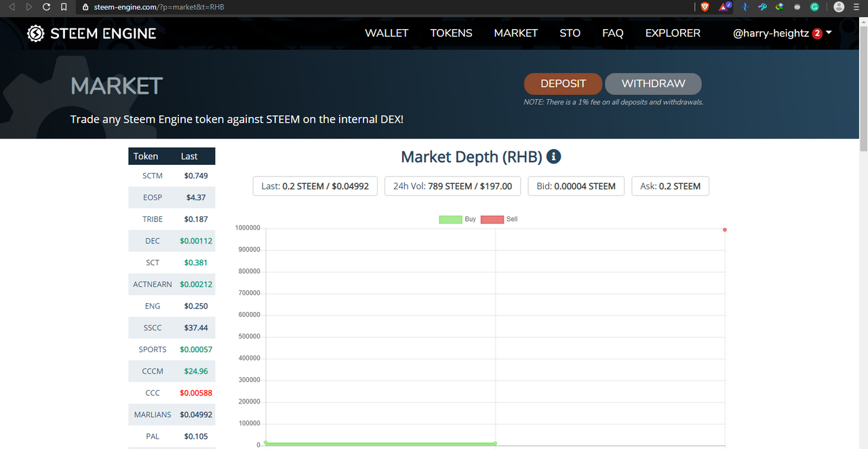Viewport: 868px width, 449px height.
Task: Open the browser profile avatar icon
Action: (x=839, y=7)
